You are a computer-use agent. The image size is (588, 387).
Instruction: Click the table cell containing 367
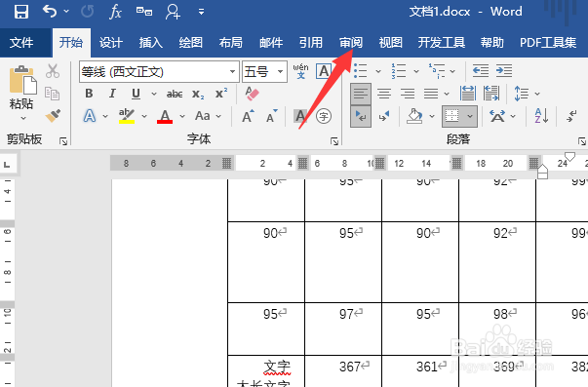pos(343,370)
